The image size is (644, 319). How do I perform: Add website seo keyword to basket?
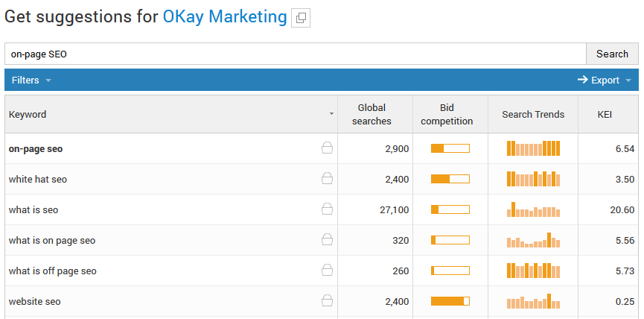point(327,300)
